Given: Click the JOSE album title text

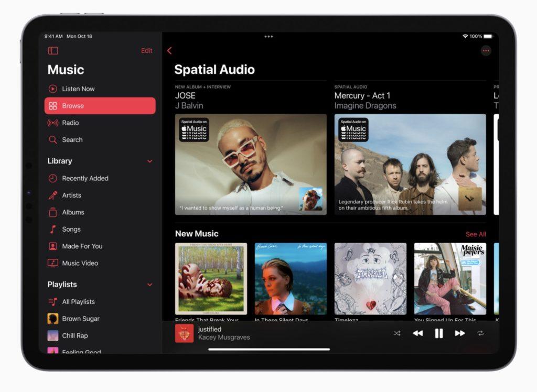Looking at the screenshot, I should coord(185,95).
